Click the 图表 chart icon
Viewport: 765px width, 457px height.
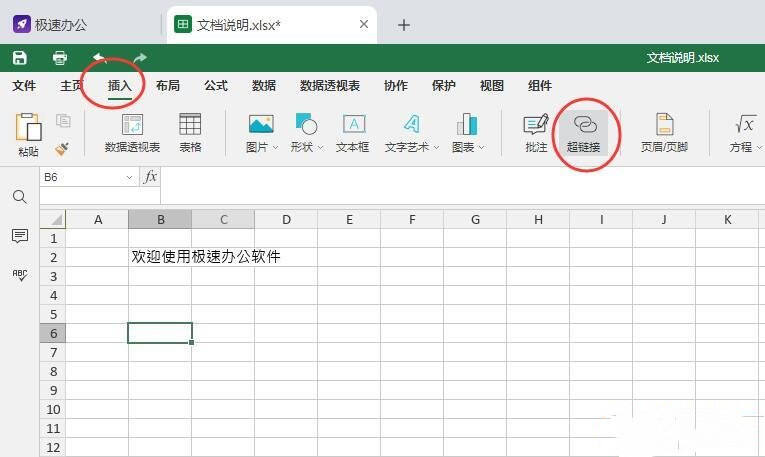(467, 124)
